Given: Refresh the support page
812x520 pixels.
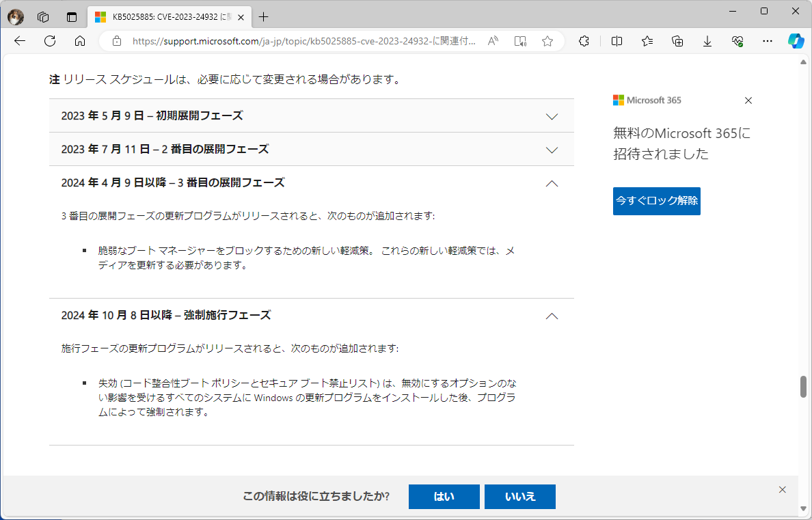Looking at the screenshot, I should 49,41.
